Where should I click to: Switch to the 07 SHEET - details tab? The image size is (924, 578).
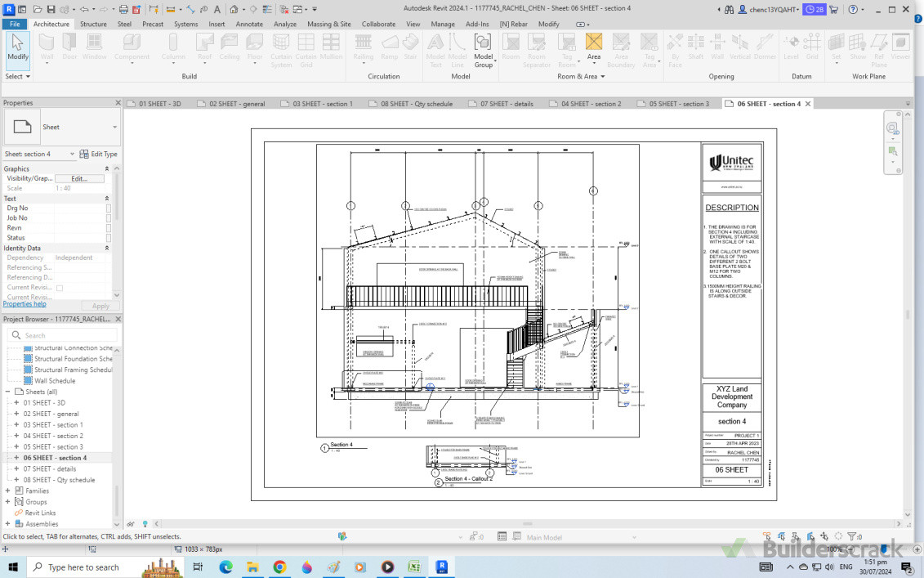[x=507, y=104]
